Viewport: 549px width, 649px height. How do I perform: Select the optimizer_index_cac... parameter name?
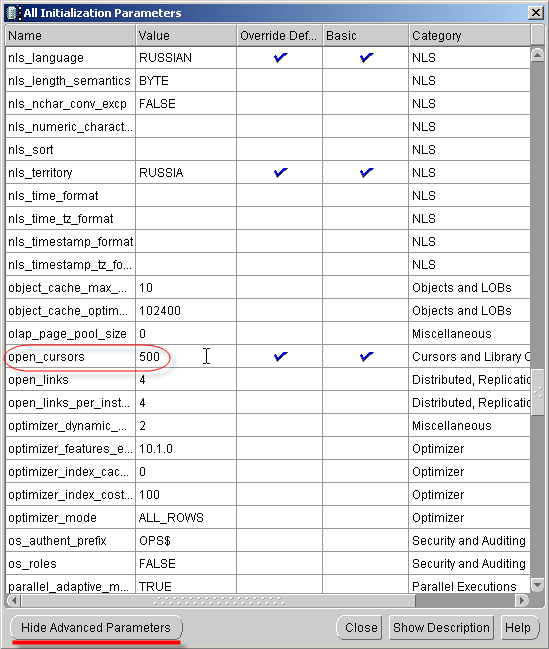68,471
